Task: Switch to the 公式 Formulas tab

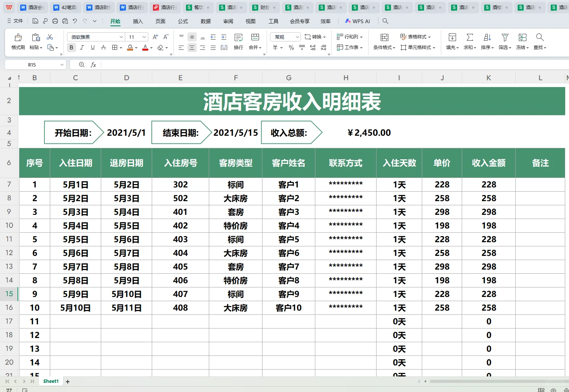Action: click(183, 21)
